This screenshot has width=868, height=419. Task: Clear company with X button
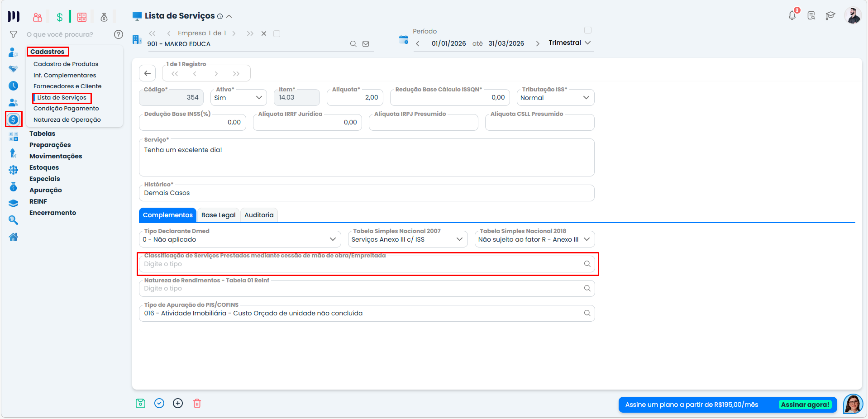pos(264,33)
